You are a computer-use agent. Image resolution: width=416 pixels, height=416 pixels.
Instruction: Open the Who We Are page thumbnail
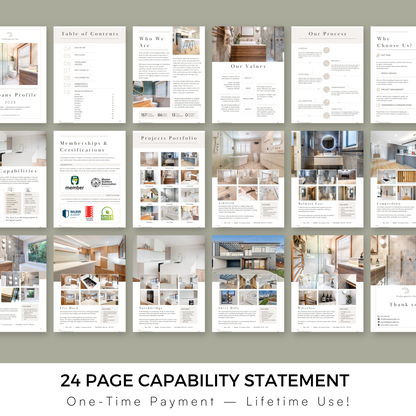(169, 75)
